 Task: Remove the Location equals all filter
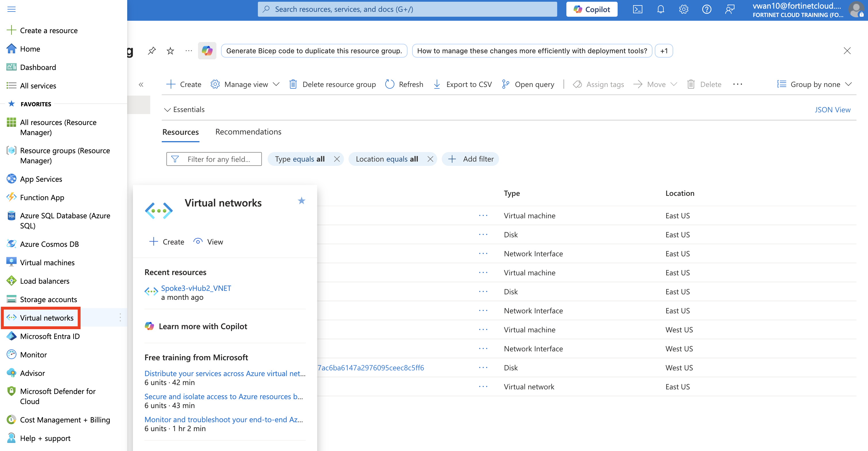point(430,159)
